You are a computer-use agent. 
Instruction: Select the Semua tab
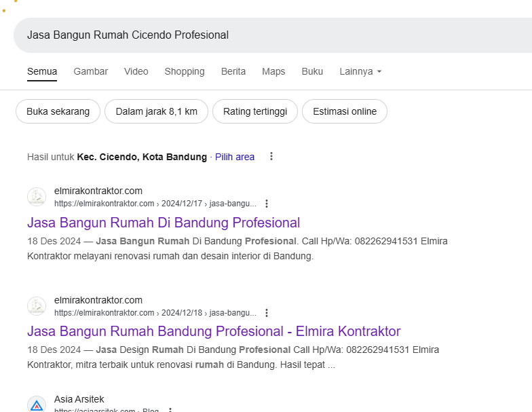(x=42, y=72)
